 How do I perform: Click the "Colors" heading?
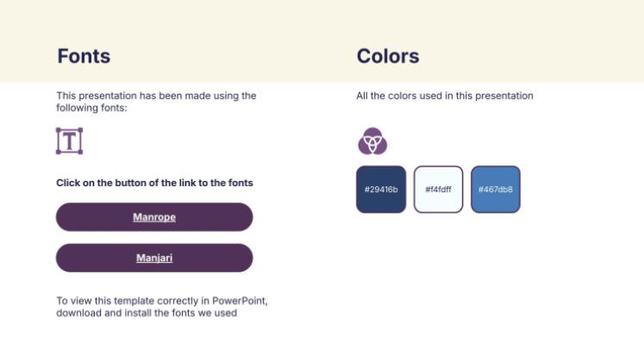coord(388,57)
